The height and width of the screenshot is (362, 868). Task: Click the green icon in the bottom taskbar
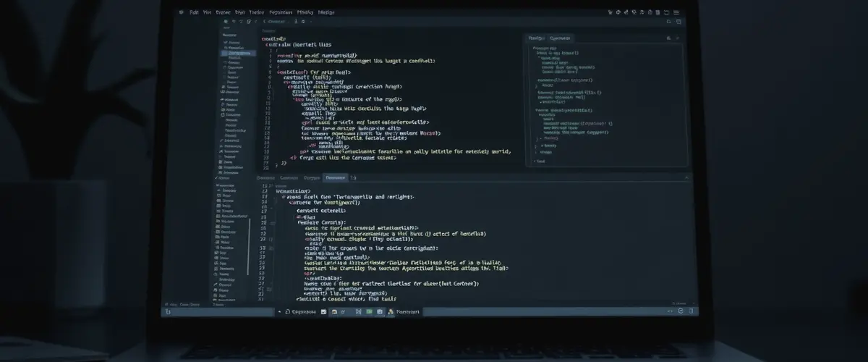(x=369, y=311)
